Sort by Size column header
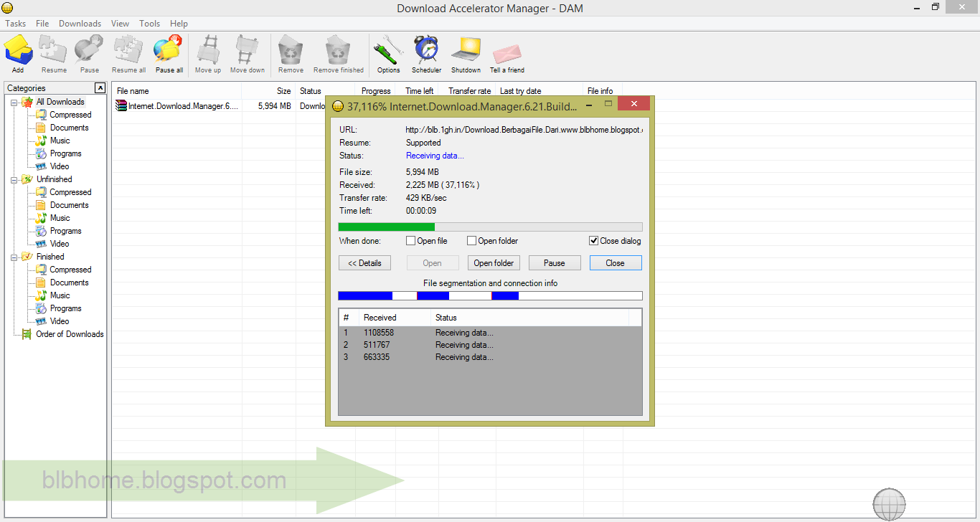The image size is (980, 522). point(268,91)
